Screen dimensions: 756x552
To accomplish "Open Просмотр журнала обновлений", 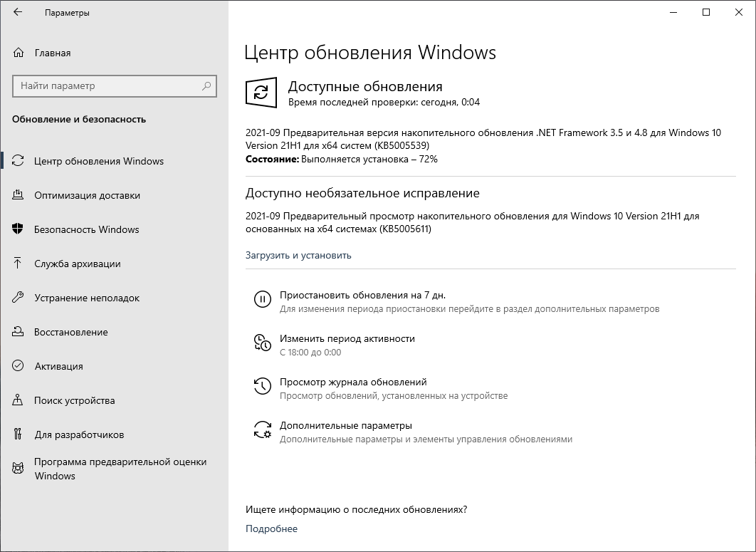I will click(353, 382).
